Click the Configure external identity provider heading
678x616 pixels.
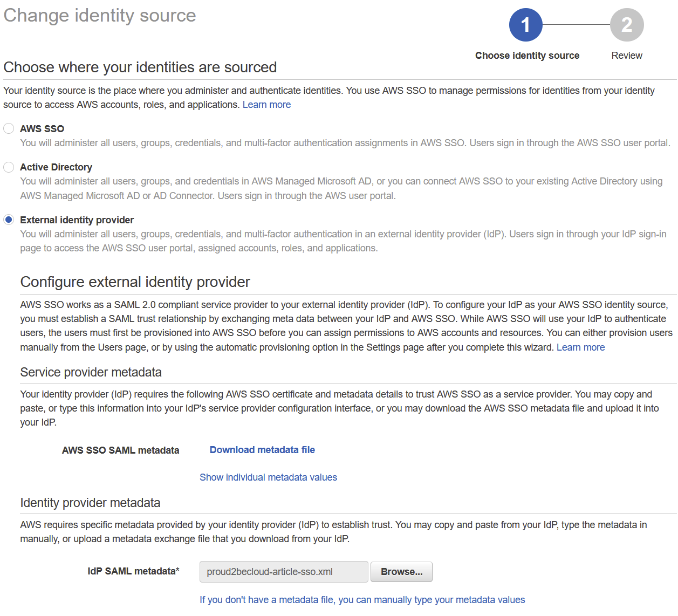(x=135, y=282)
